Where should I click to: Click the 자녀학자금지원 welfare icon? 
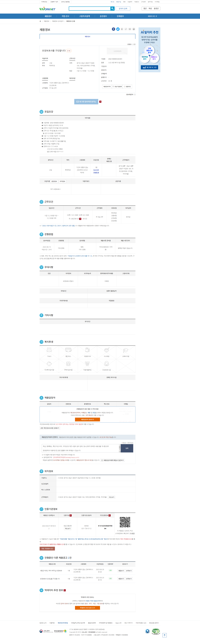tap(49, 364)
